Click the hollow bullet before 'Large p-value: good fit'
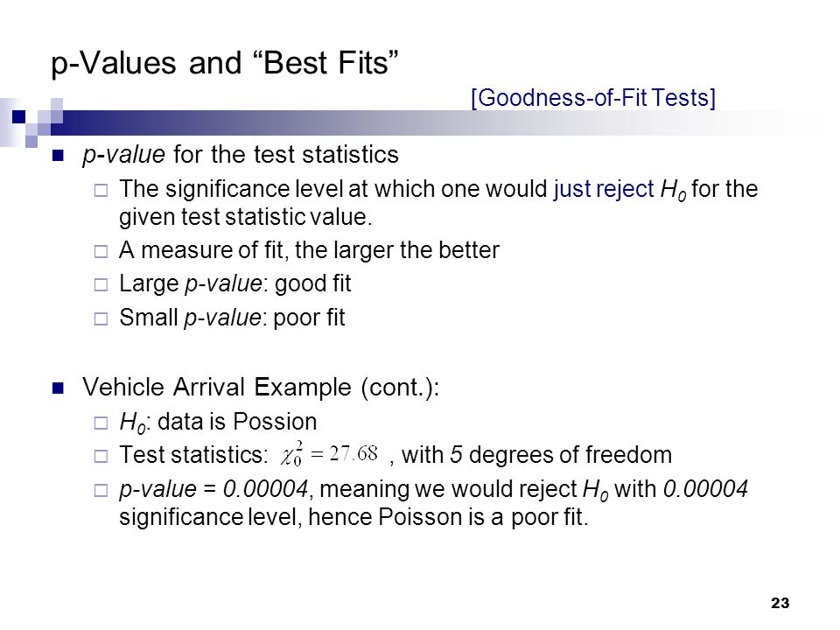 point(101,284)
